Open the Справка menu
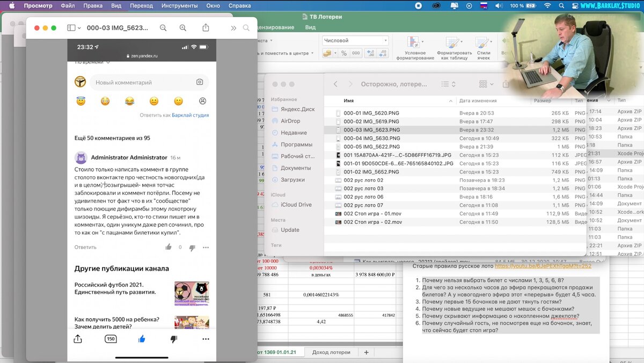Screen dimensions: 644x363 (239, 6)
